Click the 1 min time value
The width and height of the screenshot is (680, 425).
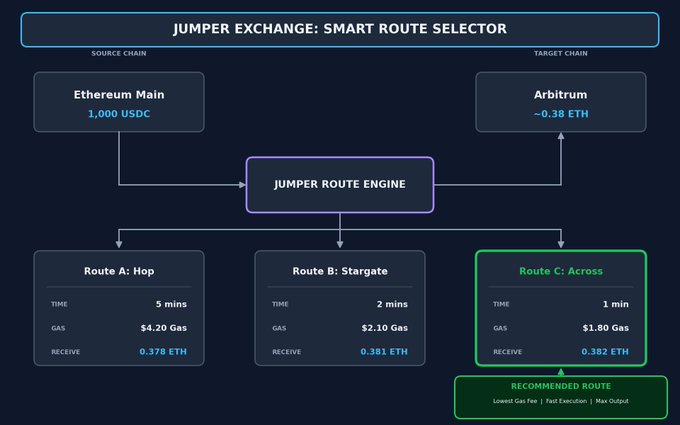pyautogui.click(x=615, y=304)
